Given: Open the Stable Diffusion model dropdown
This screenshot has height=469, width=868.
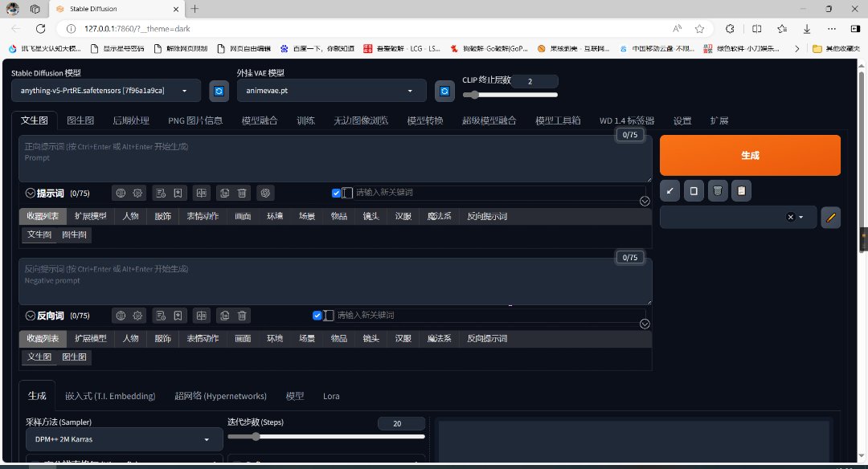Looking at the screenshot, I should (106, 91).
